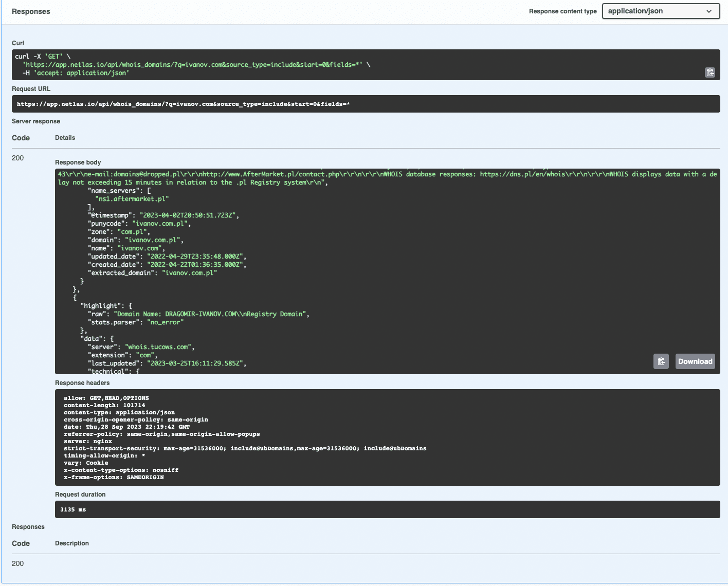
Task: Click the "extension": "com" line
Action: pos(123,355)
